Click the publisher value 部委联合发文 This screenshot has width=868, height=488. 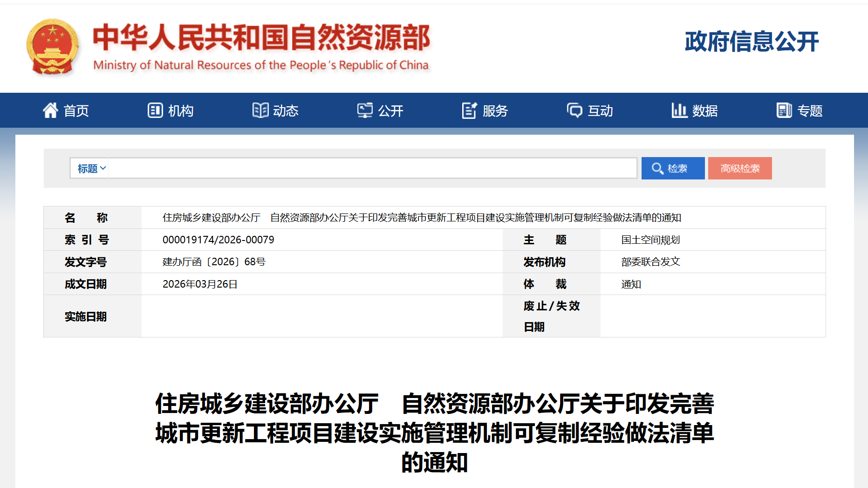click(651, 262)
